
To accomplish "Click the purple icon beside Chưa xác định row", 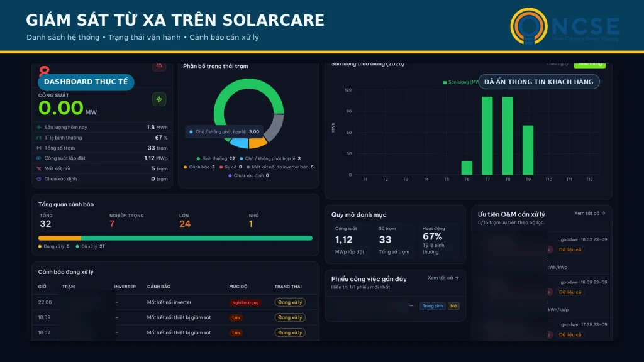I will pos(39,178).
